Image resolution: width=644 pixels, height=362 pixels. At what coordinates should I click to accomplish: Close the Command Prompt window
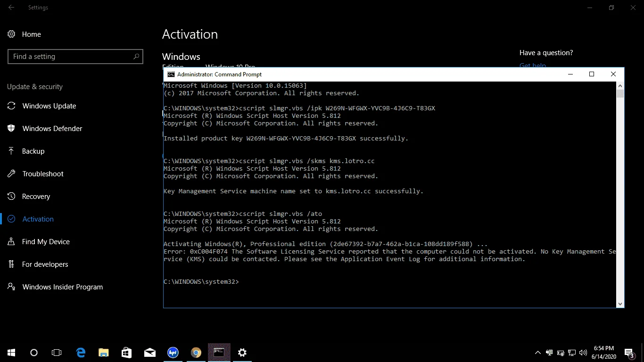point(613,74)
